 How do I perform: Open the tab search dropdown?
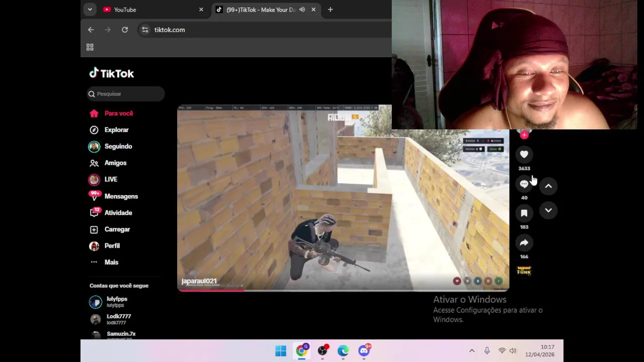pos(90,10)
